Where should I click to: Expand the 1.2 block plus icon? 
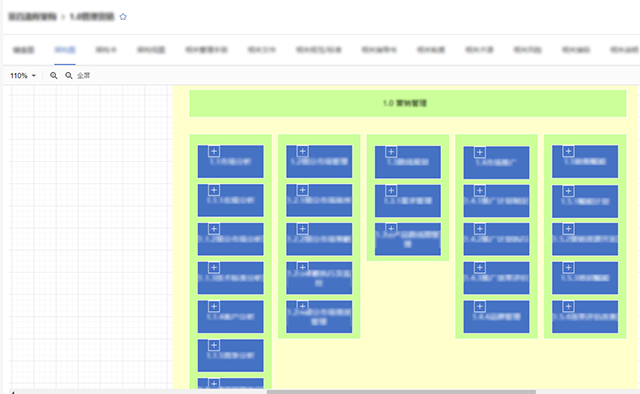pyautogui.click(x=302, y=151)
